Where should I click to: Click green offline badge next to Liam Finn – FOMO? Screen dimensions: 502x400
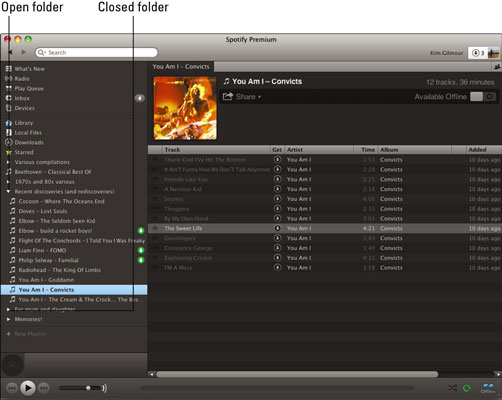[141, 250]
